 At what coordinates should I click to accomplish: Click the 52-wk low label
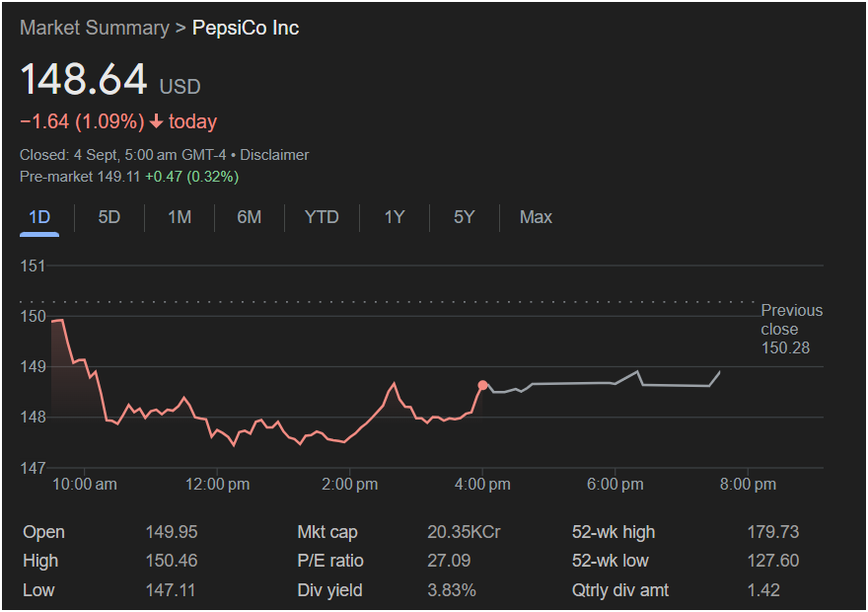pyautogui.click(x=610, y=561)
